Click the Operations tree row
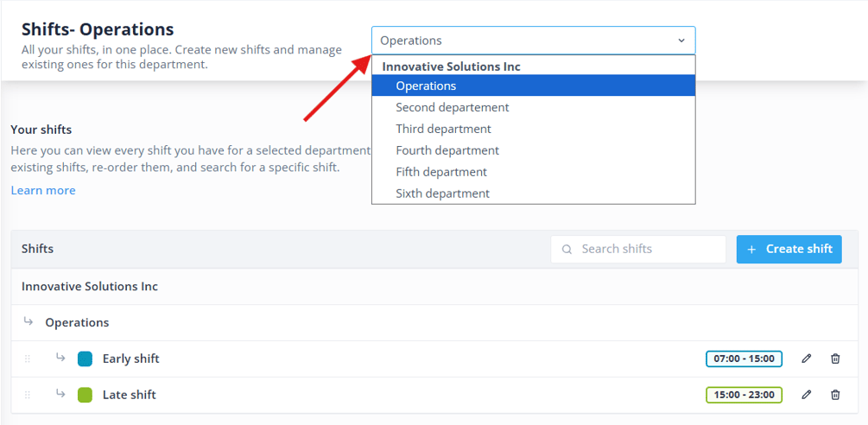The image size is (868, 425). [434, 322]
